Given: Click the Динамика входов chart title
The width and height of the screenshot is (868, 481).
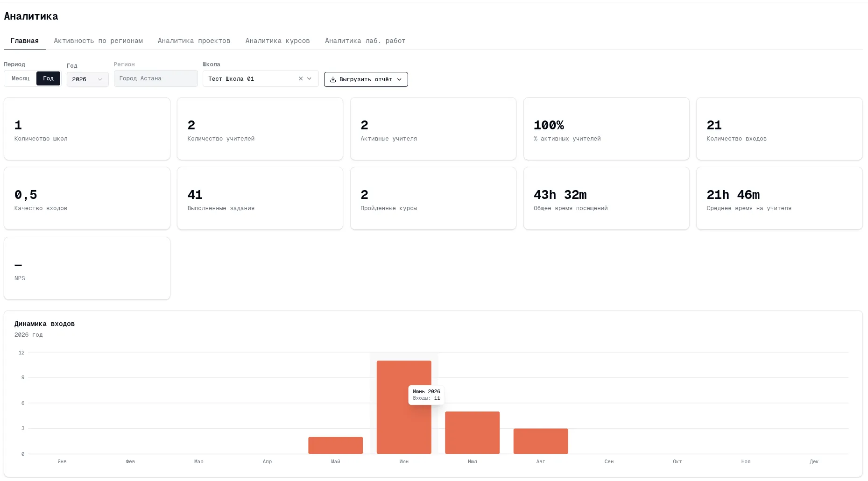Looking at the screenshot, I should [x=44, y=324].
